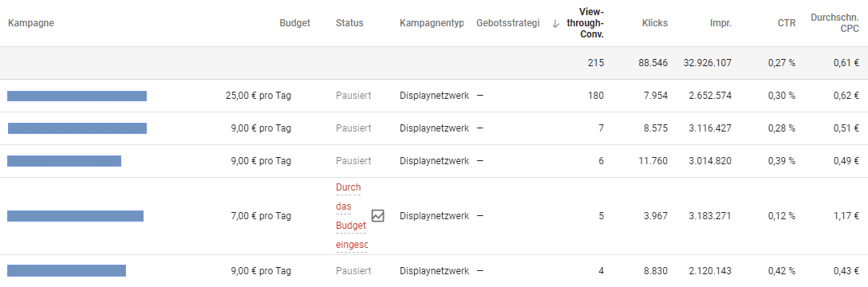
Task: Sort by the Kampagne column header
Action: click(x=31, y=23)
